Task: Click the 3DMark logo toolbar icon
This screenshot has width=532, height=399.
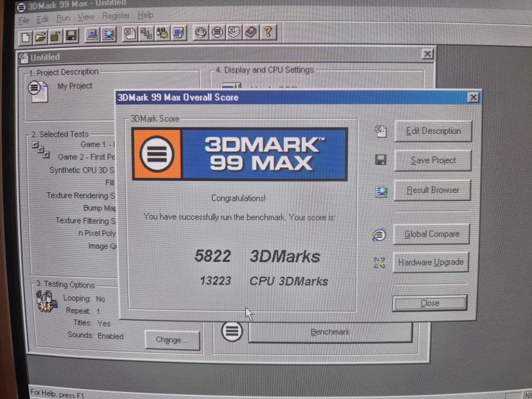Action: [217, 32]
